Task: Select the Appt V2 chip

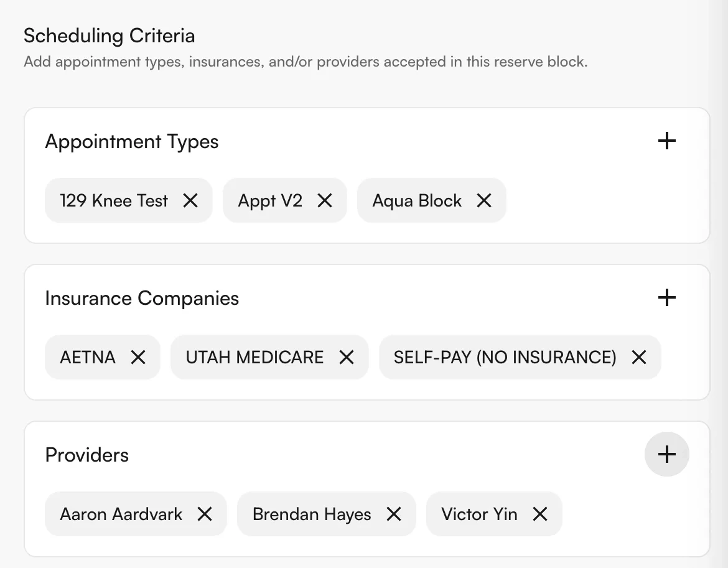Action: [269, 200]
